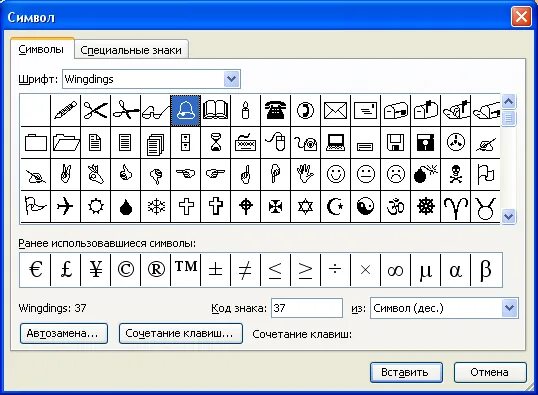Pick the recently used less-or-equal sign
538x395 pixels.
(x=275, y=270)
